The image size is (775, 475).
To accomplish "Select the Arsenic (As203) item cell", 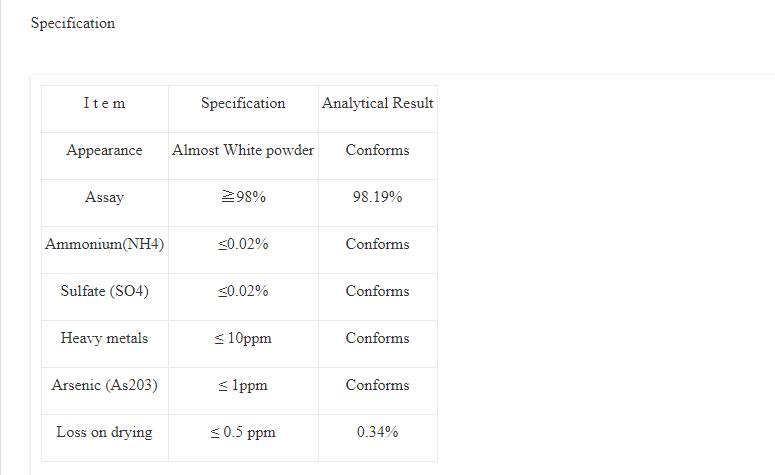I will point(104,385).
